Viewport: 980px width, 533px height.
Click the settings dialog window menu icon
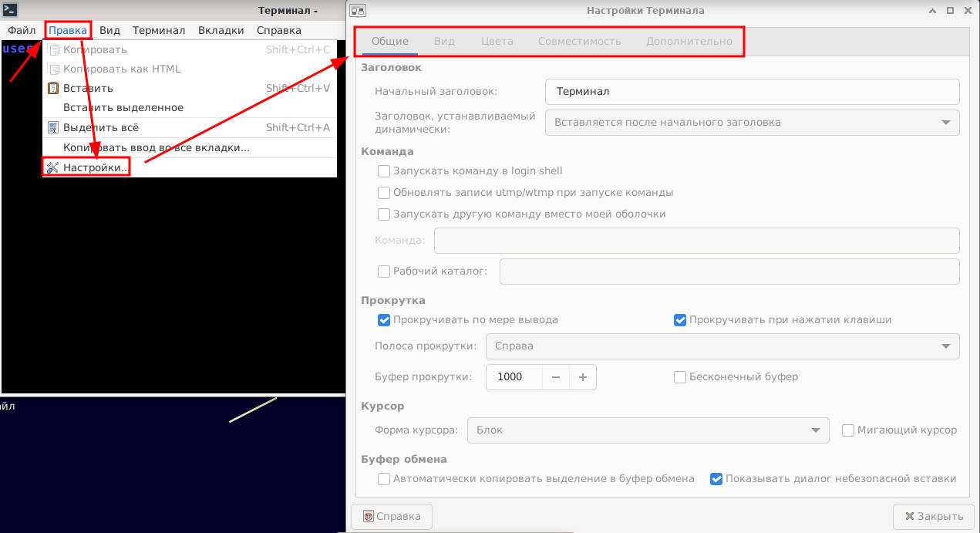pos(358,11)
